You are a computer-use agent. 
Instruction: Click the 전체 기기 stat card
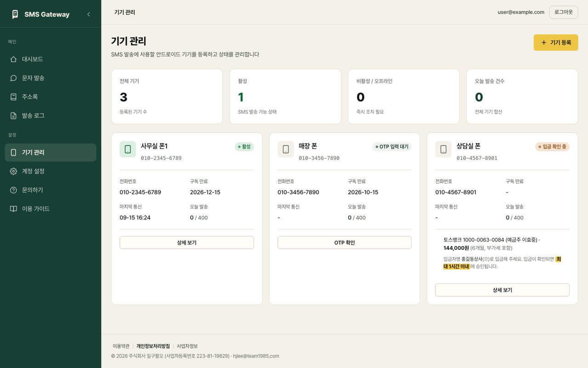pyautogui.click(x=167, y=97)
